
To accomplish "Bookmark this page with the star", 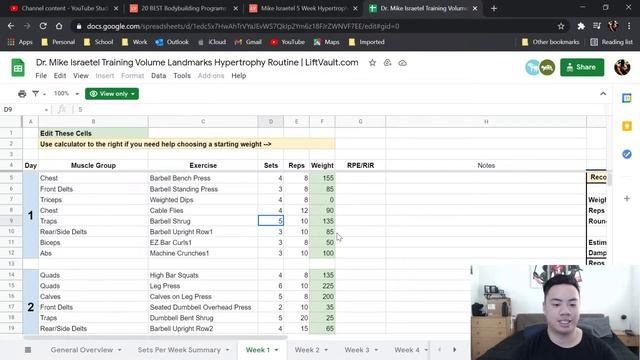I will pyautogui.click(x=561, y=26).
